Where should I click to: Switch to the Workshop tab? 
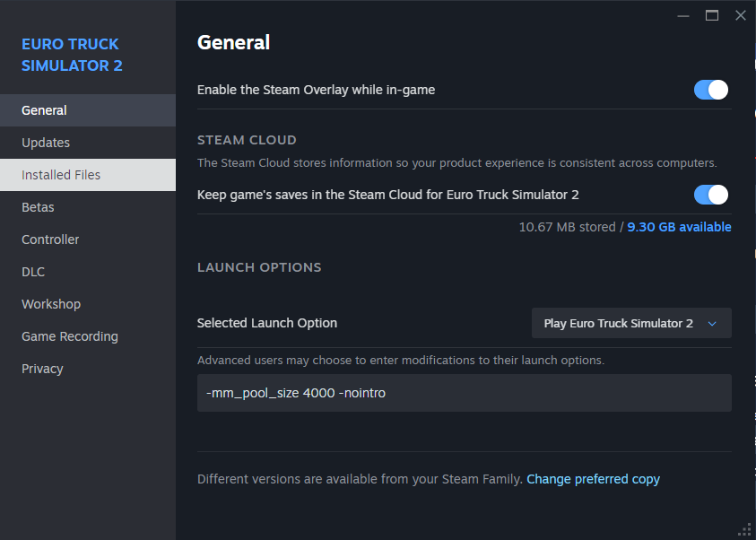51,304
